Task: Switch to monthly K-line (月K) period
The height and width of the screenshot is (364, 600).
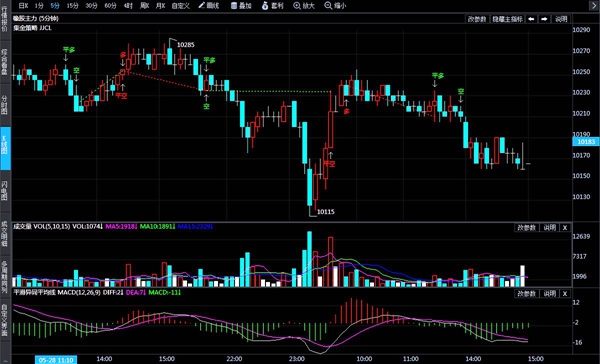Action: coord(160,5)
